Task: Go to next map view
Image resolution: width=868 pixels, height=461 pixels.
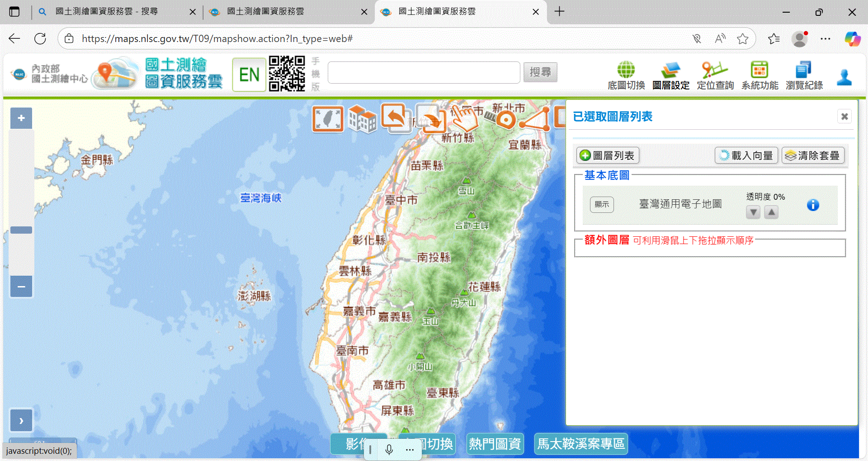Action: coord(431,119)
